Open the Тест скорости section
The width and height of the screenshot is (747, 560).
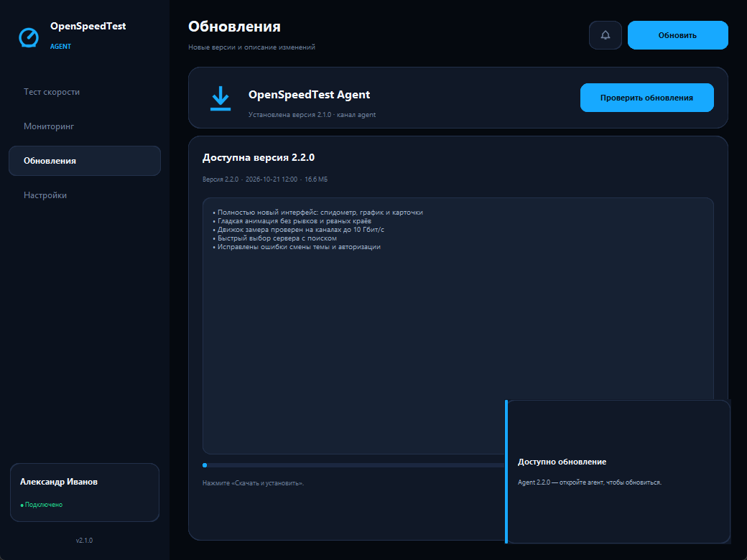pos(85,92)
